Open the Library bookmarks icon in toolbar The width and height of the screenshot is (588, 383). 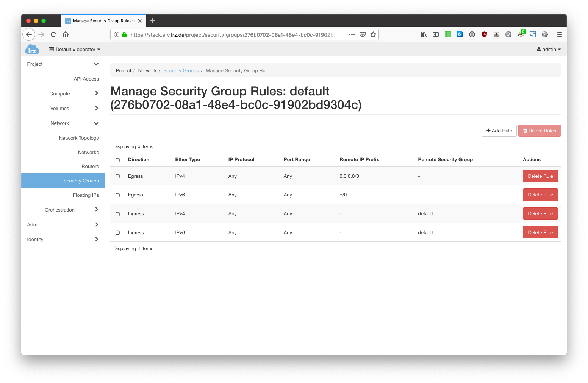point(424,34)
